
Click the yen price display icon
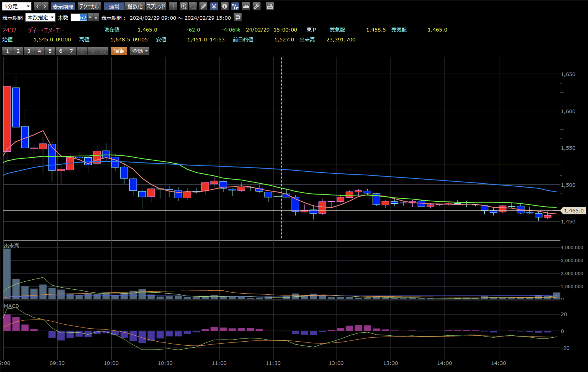pyautogui.click(x=214, y=6)
